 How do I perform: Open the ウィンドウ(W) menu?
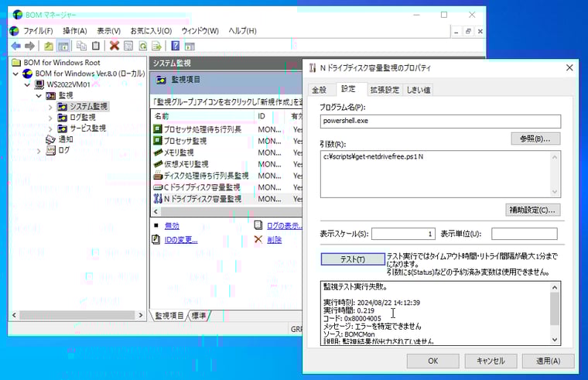point(200,31)
